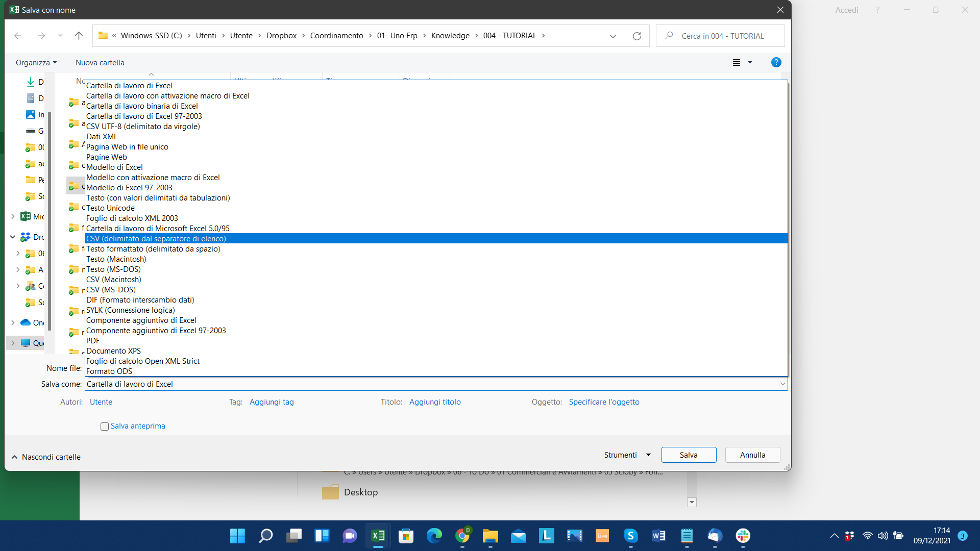Create a new folder with Nuova cartella

(x=100, y=62)
